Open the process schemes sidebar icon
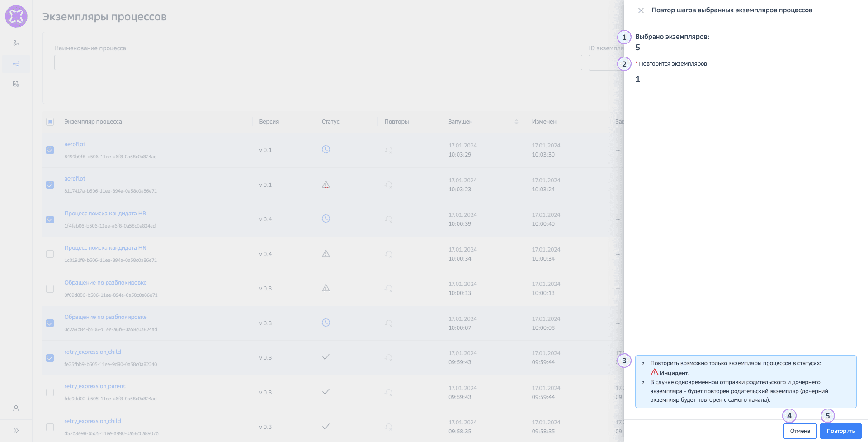This screenshot has width=868, height=442. 16,43
